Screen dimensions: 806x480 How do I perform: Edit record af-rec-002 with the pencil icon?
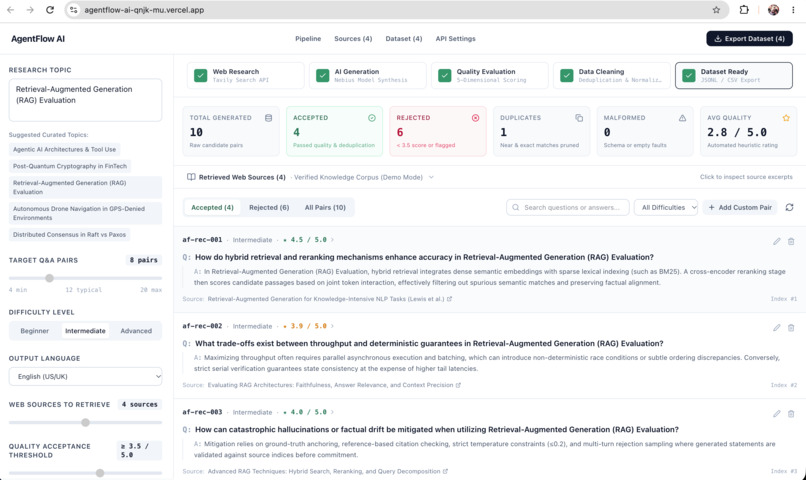(777, 327)
